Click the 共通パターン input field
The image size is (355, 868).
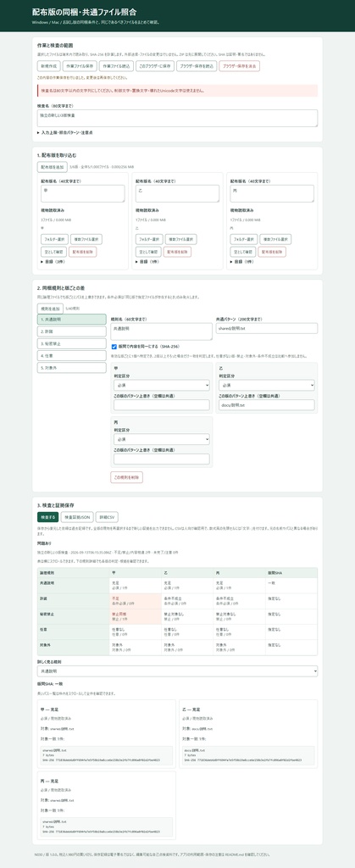267,328
